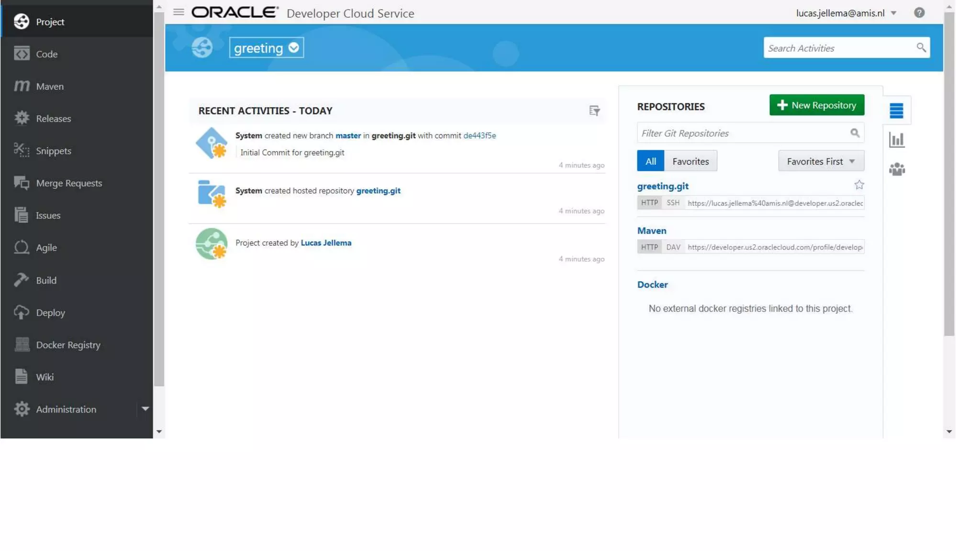Click the activity filter icon in Recent Activities
Screen dimensions: 980x551
pyautogui.click(x=594, y=111)
